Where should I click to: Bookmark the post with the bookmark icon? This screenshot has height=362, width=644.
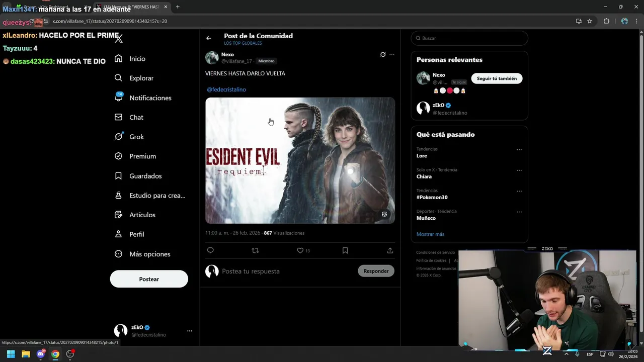(345, 250)
